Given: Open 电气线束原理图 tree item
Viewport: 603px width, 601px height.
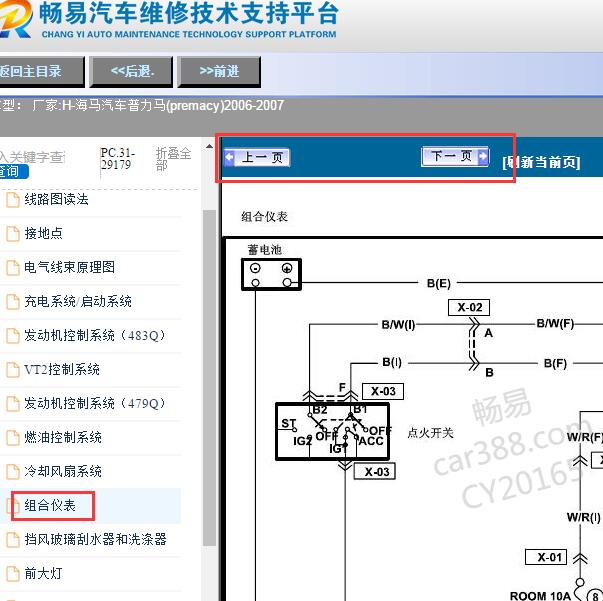Looking at the screenshot, I should point(69,267).
